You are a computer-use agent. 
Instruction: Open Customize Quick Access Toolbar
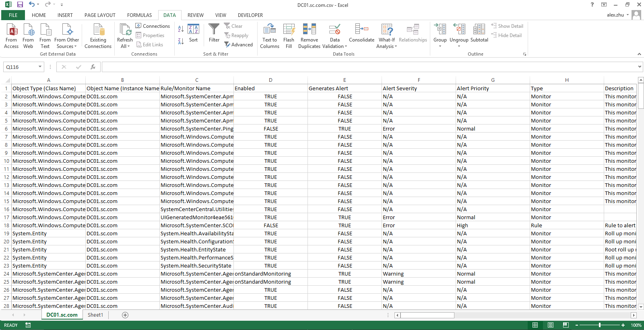click(x=62, y=5)
